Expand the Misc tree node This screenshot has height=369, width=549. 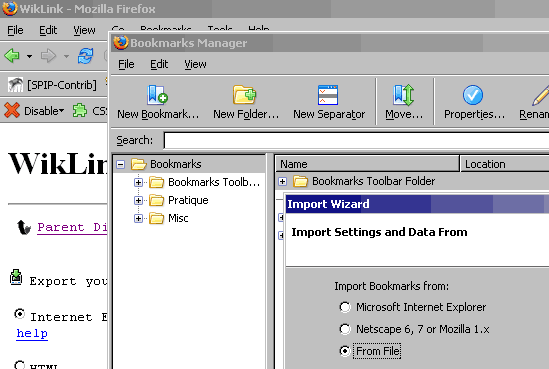point(138,218)
